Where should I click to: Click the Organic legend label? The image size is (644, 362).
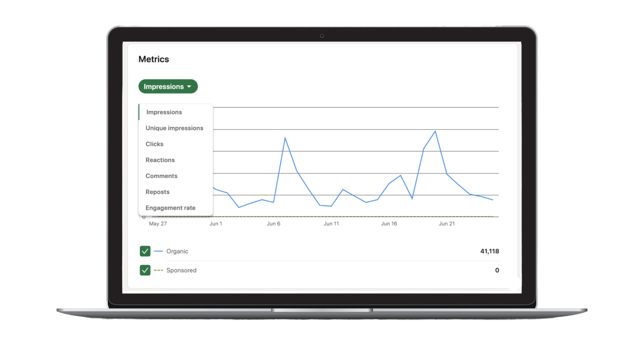pos(177,251)
